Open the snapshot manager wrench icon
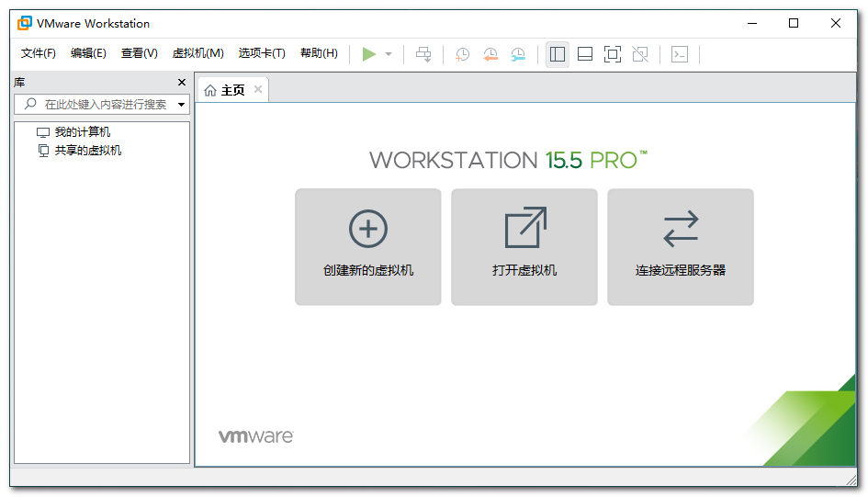 click(519, 54)
